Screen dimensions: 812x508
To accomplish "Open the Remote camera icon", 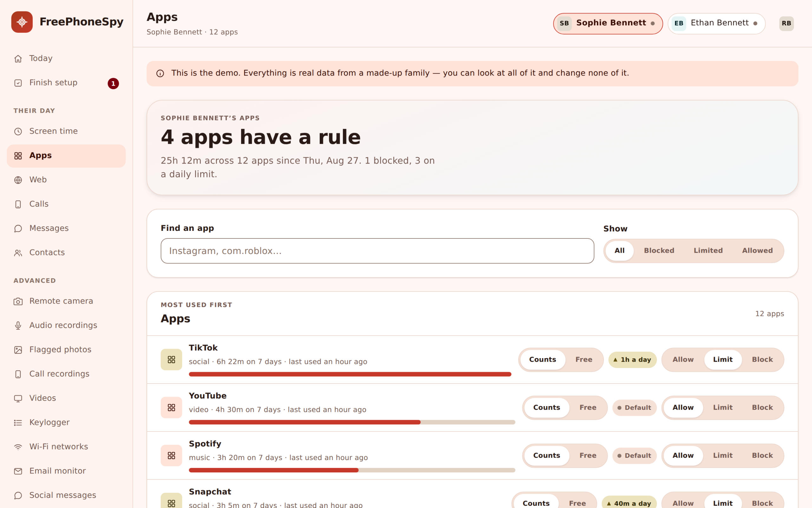I will click(18, 301).
